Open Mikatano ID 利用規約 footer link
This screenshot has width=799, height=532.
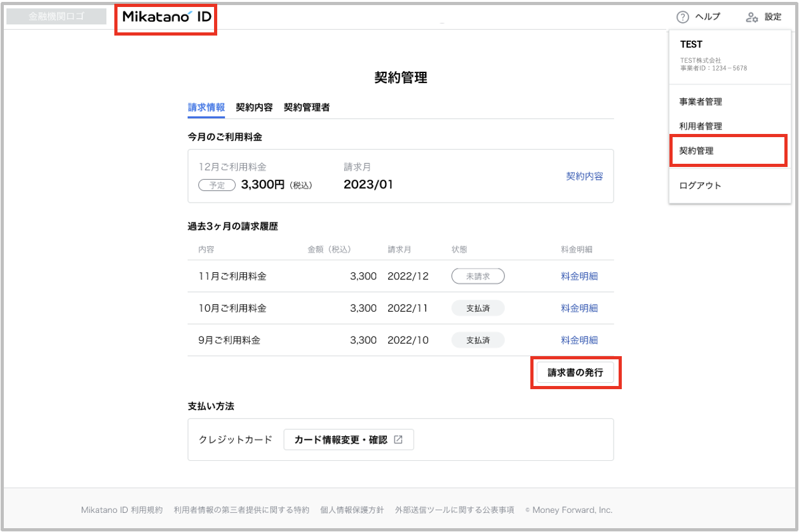pyautogui.click(x=122, y=510)
